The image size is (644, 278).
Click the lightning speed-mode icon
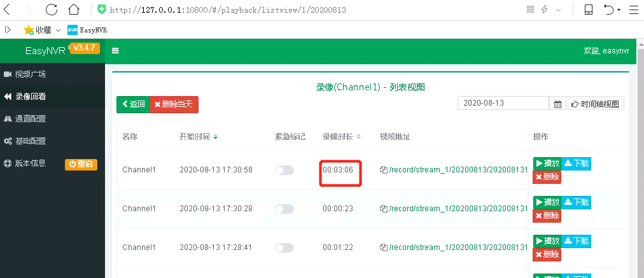pos(545,10)
